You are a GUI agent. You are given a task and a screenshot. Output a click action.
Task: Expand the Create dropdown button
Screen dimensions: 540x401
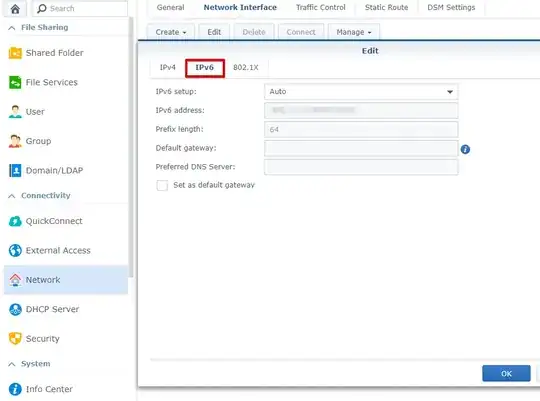[x=170, y=32]
